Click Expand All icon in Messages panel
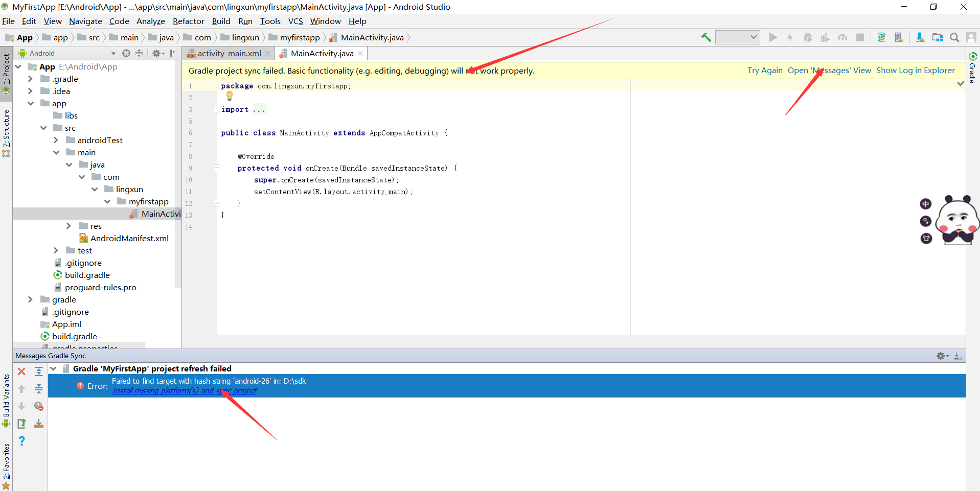980x491 pixels. [39, 371]
